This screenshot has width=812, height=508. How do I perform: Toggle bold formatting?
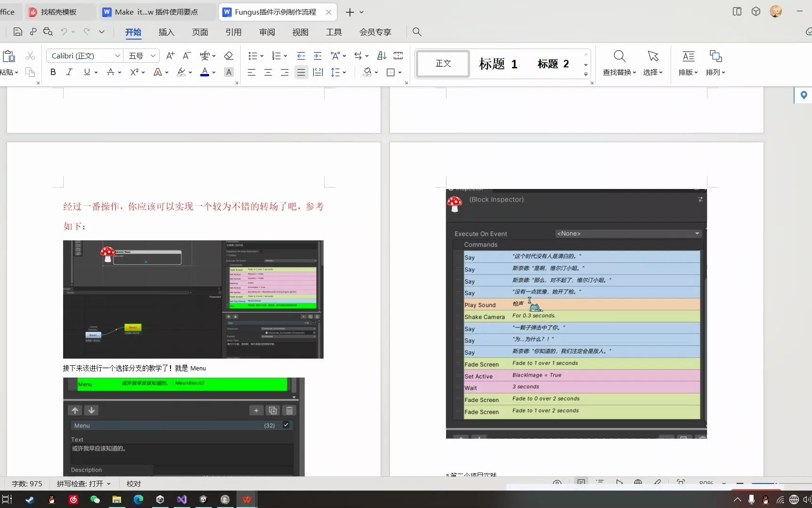[53, 72]
